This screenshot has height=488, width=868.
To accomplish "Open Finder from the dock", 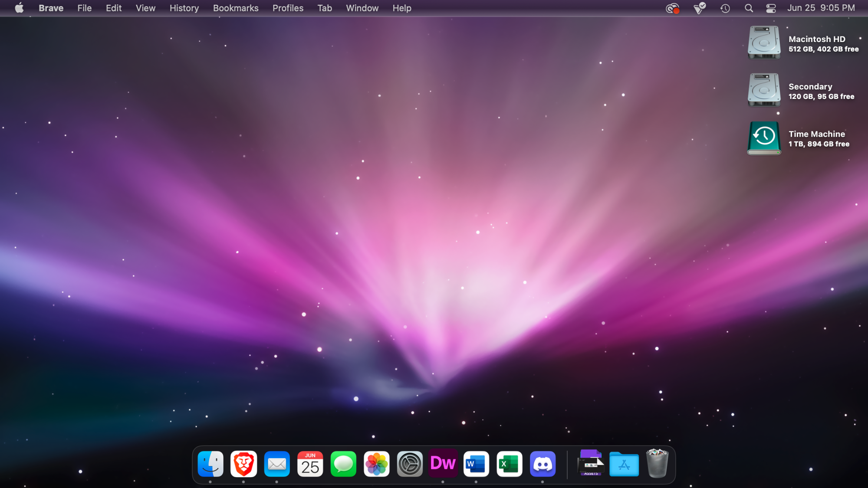I will (x=210, y=464).
